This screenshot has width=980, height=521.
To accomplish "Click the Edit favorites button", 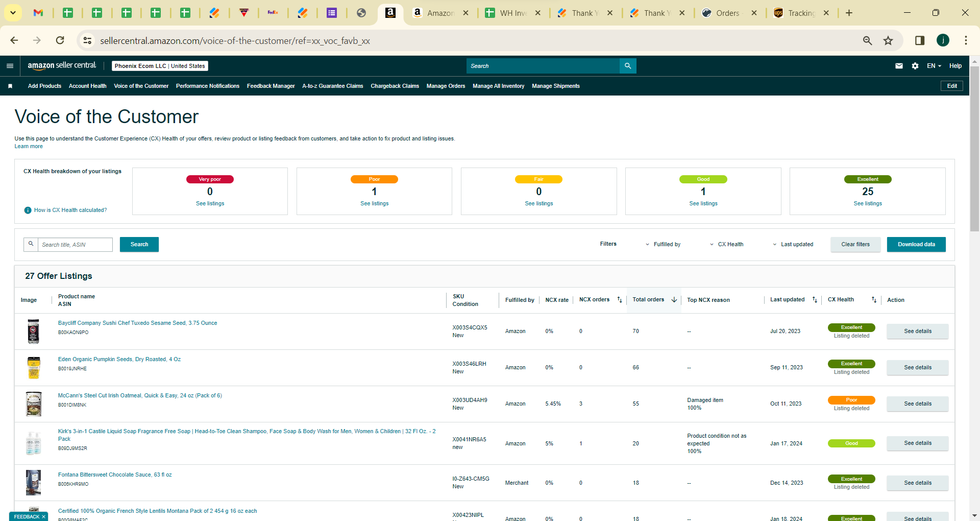I will (952, 86).
